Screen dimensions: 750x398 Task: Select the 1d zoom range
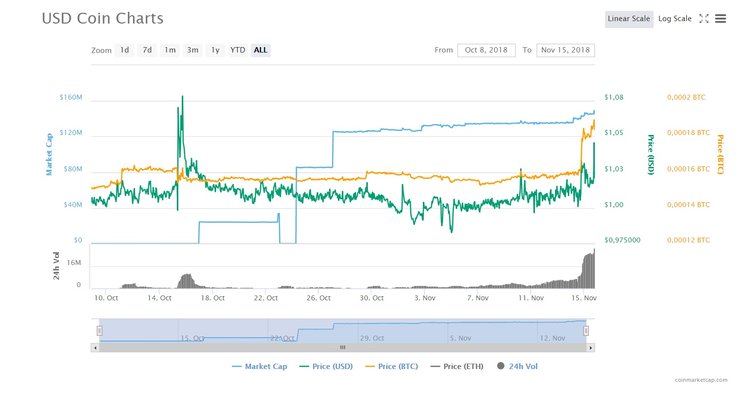(x=125, y=50)
